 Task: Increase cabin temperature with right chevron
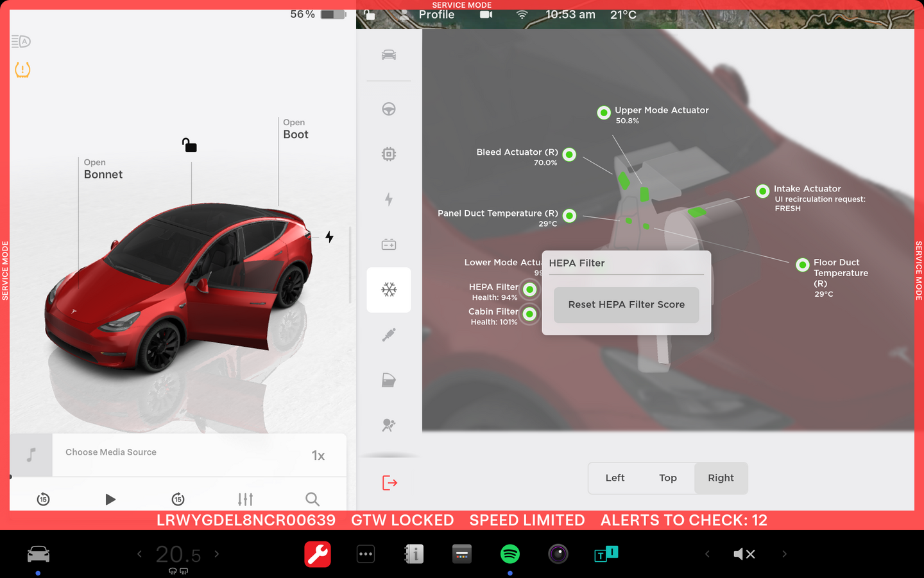pyautogui.click(x=217, y=554)
